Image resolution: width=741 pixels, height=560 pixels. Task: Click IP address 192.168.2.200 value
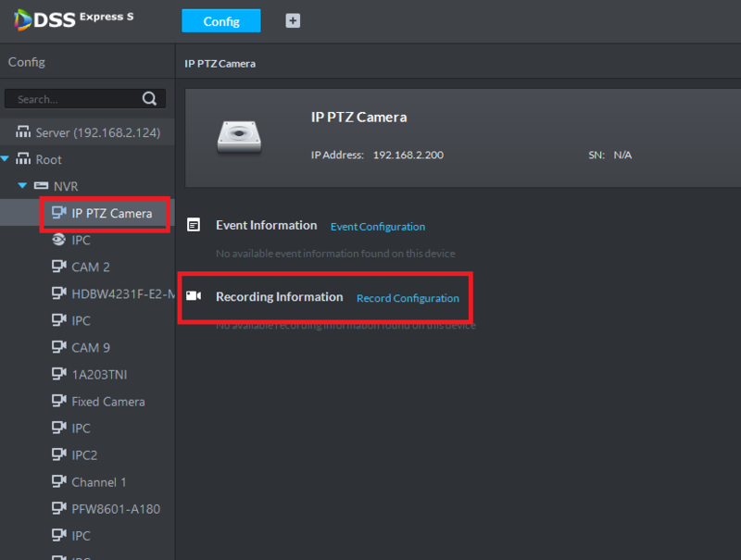click(x=408, y=155)
